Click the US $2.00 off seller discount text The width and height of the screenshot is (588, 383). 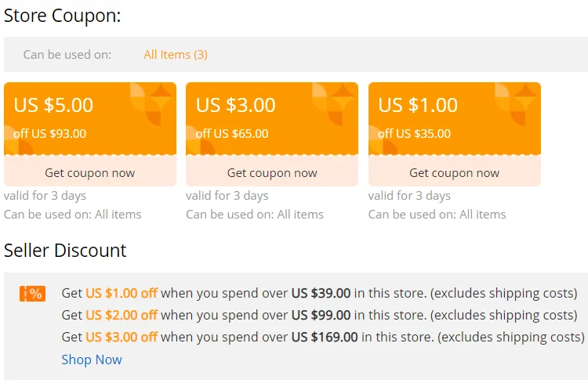[x=122, y=315]
